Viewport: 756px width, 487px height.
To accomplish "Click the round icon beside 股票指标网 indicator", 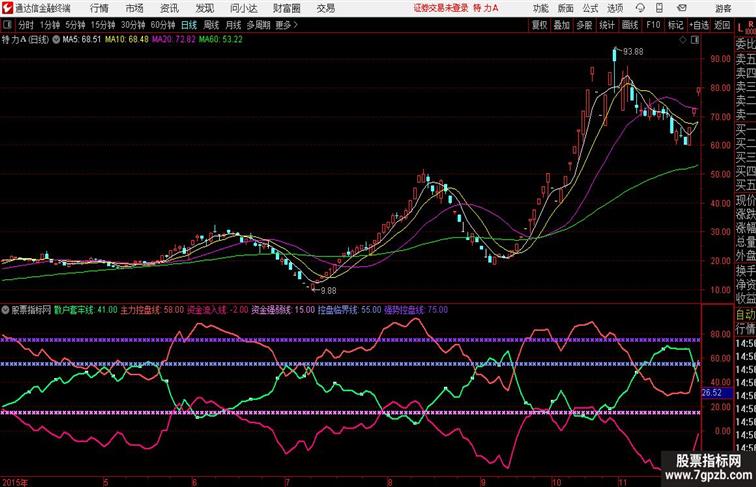I will coord(5,310).
